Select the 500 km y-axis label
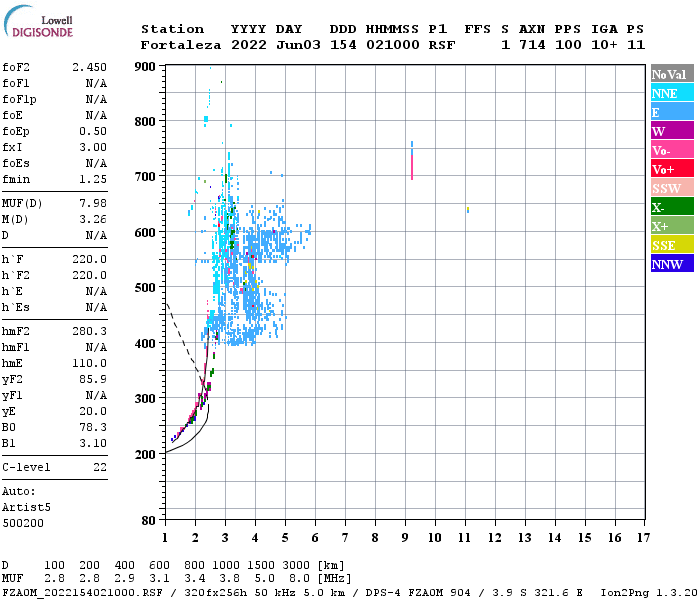This screenshot has width=700, height=600. (x=145, y=288)
